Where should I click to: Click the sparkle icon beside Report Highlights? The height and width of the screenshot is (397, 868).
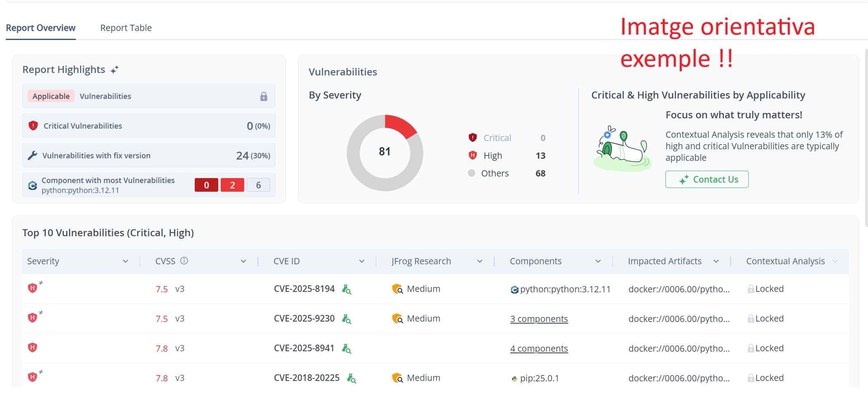115,69
